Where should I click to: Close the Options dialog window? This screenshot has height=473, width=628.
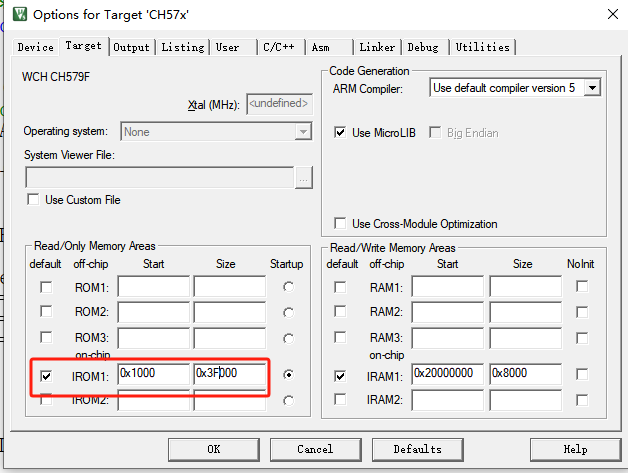608,14
